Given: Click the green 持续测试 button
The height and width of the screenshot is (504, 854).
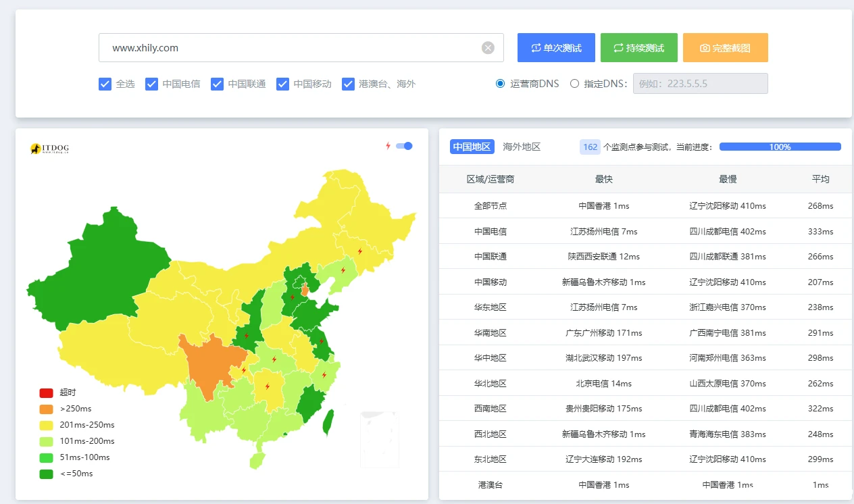Looking at the screenshot, I should tap(638, 48).
